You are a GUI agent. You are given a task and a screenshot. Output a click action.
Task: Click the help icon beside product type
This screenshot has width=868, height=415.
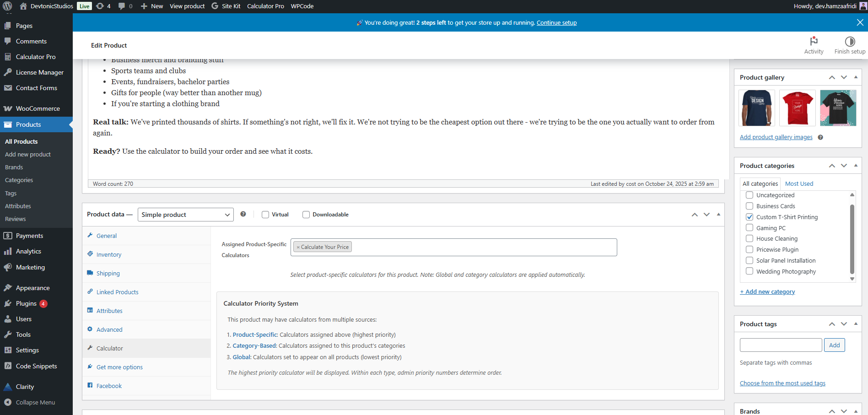(243, 214)
